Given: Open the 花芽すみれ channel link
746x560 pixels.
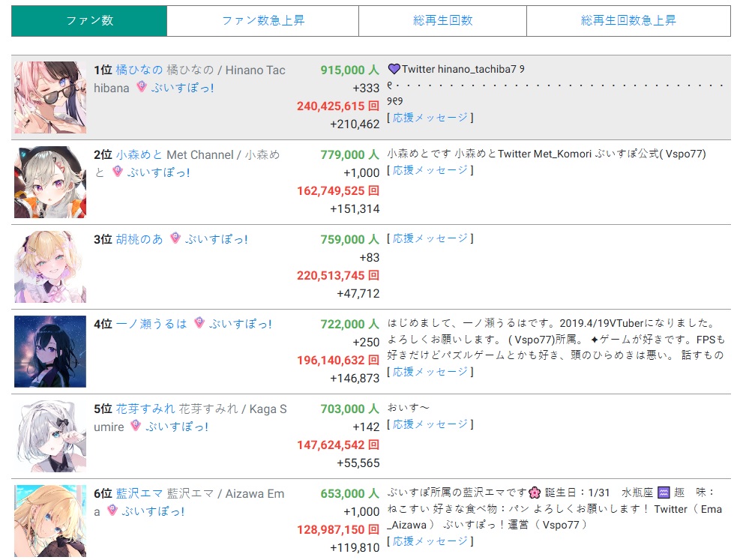Looking at the screenshot, I should pyautogui.click(x=145, y=409).
